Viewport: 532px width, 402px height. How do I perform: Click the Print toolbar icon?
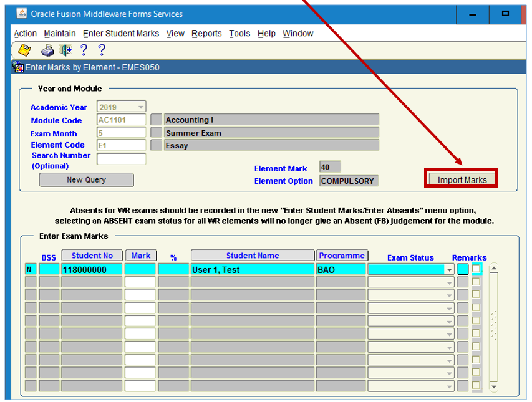(47, 50)
